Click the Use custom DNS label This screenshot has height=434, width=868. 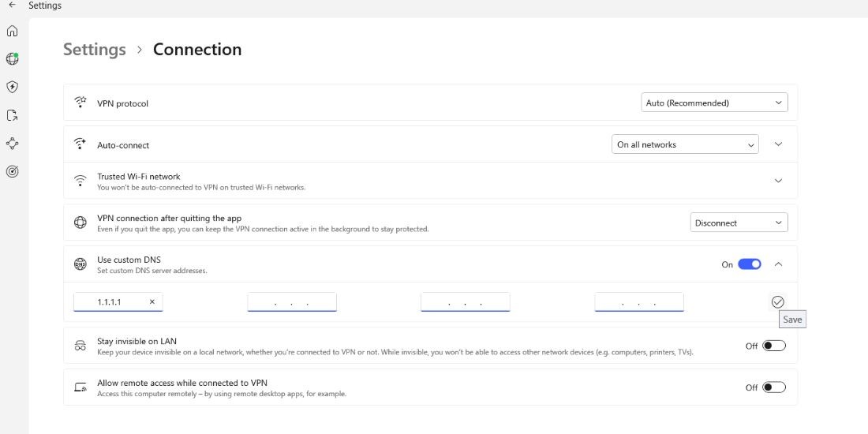129,260
